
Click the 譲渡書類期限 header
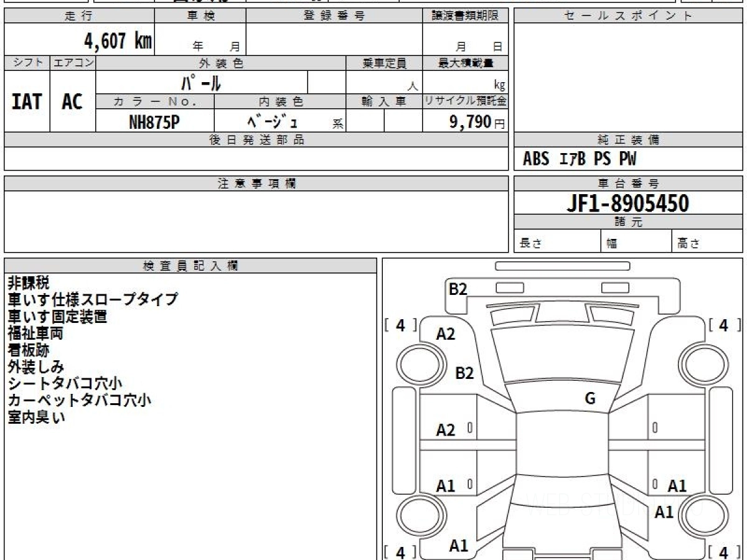point(466,16)
